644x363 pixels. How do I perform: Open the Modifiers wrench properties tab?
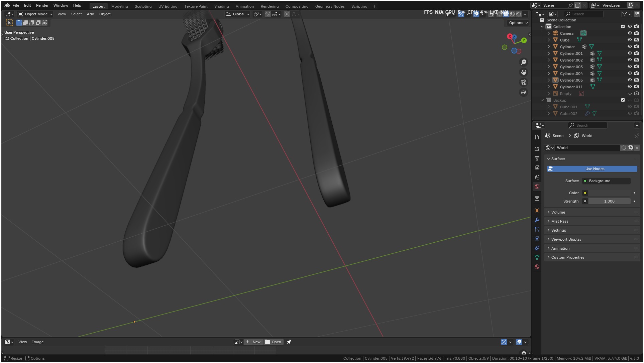[x=537, y=220]
